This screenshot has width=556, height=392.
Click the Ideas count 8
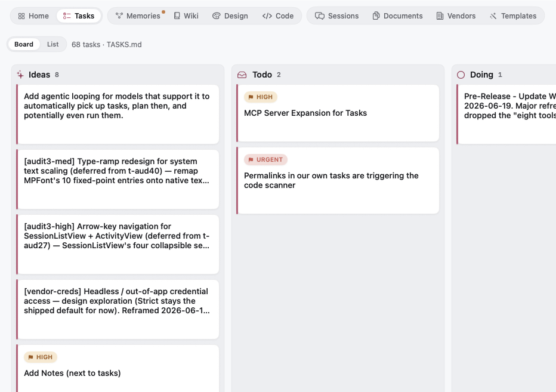57,75
